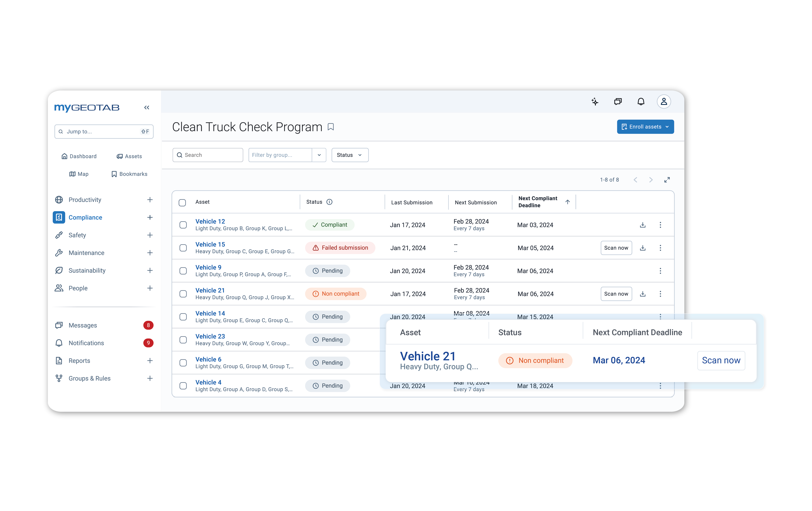The width and height of the screenshot is (812, 511).
Task: Open the notifications bell
Action: pyautogui.click(x=641, y=101)
